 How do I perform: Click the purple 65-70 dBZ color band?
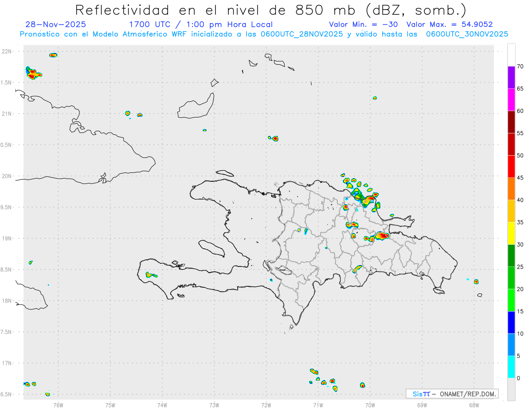point(511,77)
